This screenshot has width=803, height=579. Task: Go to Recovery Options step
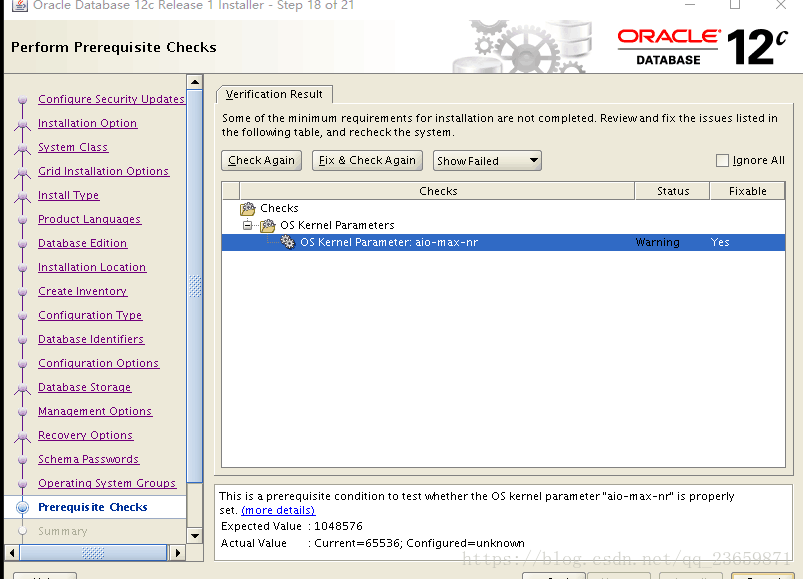point(86,436)
